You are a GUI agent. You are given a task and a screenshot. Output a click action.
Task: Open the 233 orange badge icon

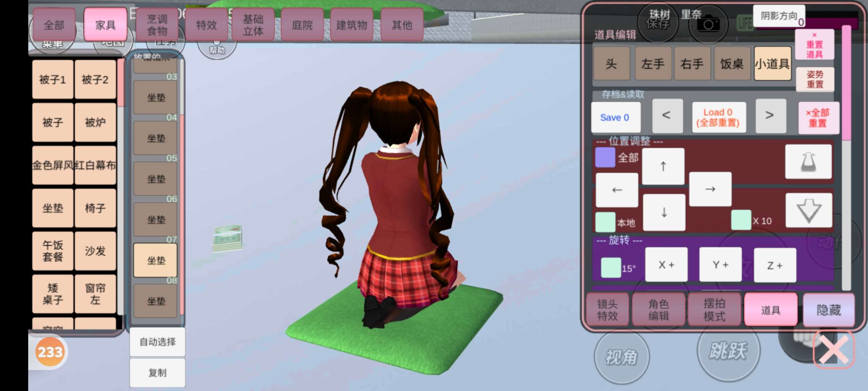(x=50, y=352)
